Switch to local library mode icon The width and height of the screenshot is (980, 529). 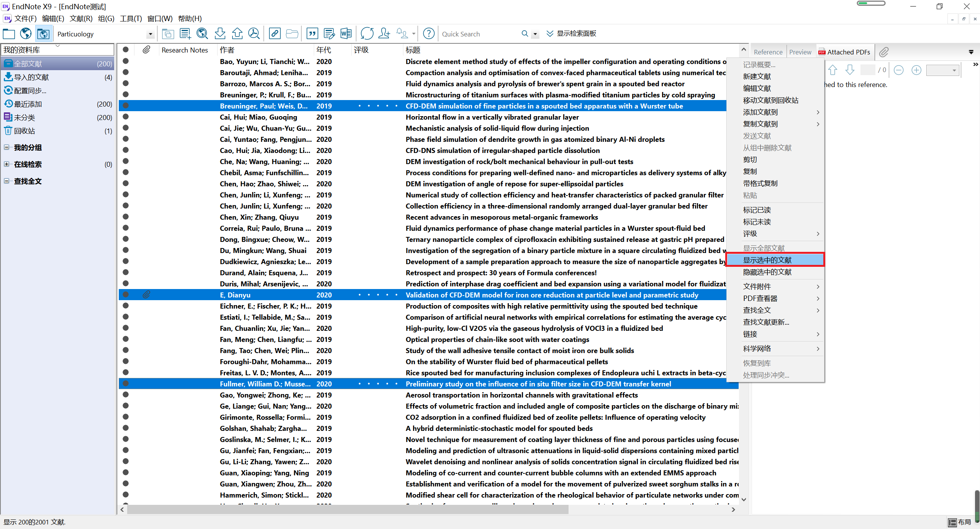click(9, 34)
